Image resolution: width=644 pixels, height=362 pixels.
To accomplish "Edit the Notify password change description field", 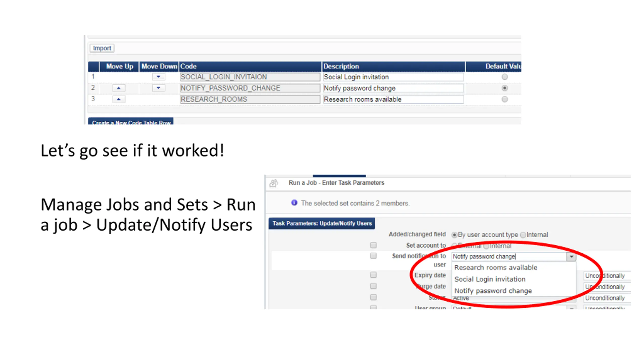I will (393, 88).
